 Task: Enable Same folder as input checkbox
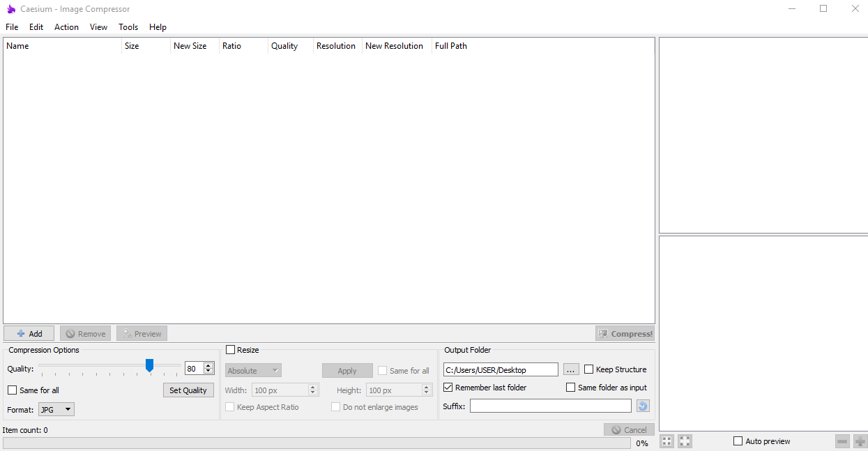(x=570, y=388)
